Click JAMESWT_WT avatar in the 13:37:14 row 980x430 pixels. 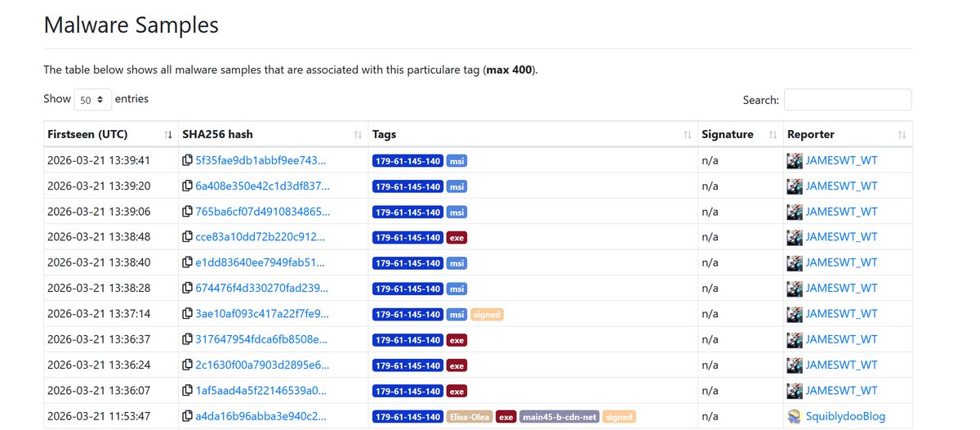point(795,314)
